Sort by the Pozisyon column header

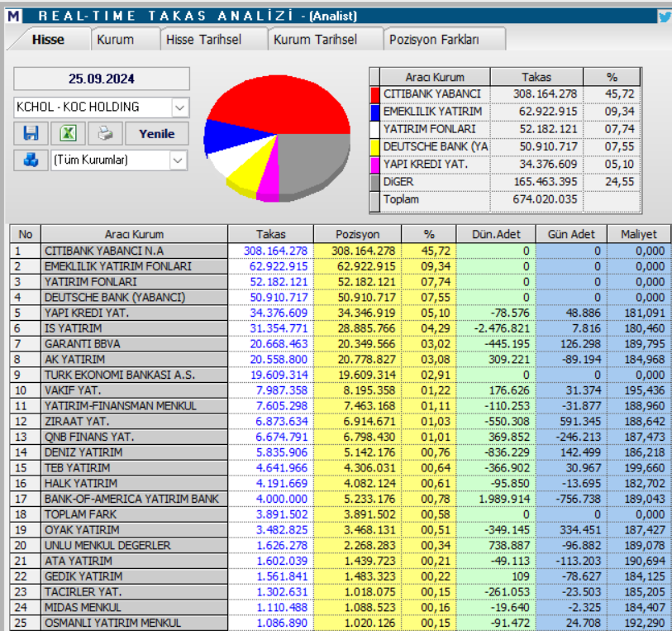[357, 235]
